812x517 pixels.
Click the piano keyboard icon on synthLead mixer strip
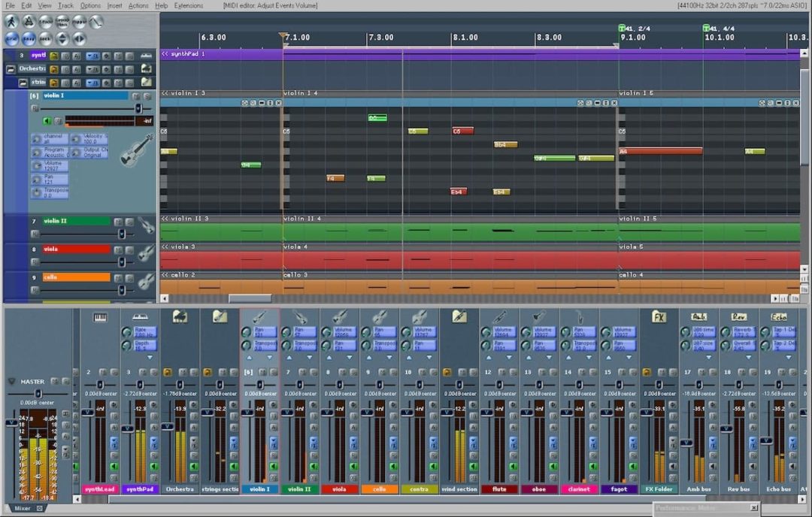(101, 317)
